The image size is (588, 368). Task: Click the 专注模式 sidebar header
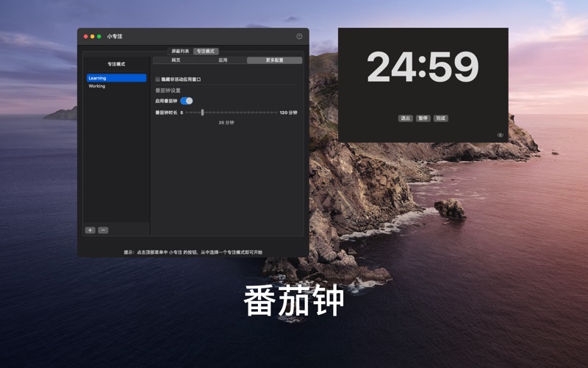tap(116, 64)
